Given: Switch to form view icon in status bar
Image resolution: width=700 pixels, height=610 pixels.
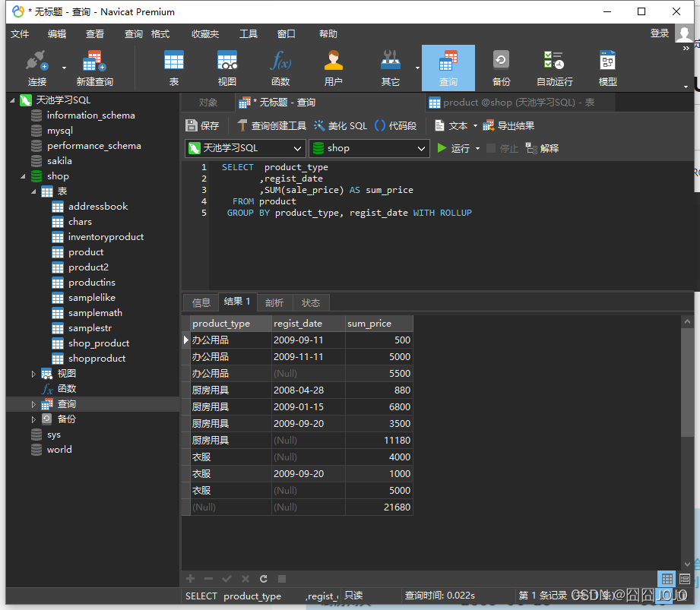Looking at the screenshot, I should 684,579.
